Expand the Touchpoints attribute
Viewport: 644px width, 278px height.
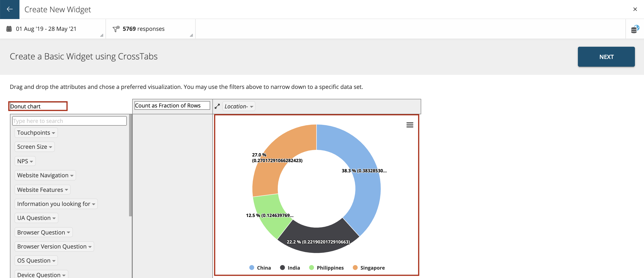coord(36,133)
